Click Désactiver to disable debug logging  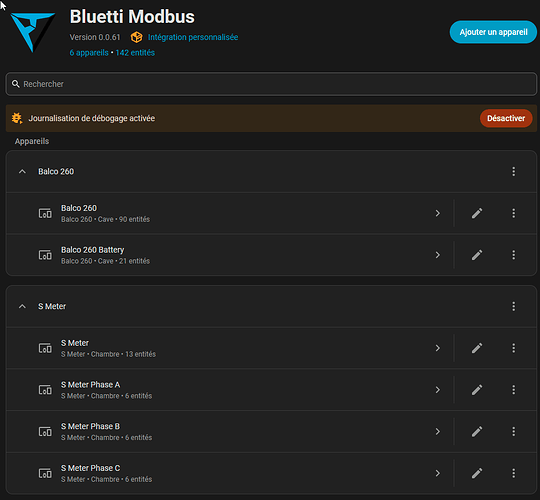[506, 118]
